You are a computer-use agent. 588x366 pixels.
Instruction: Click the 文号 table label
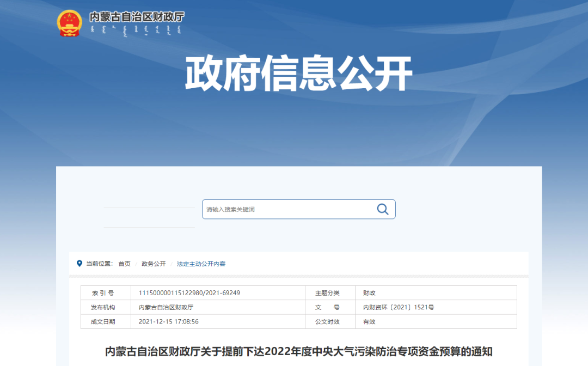(x=329, y=307)
